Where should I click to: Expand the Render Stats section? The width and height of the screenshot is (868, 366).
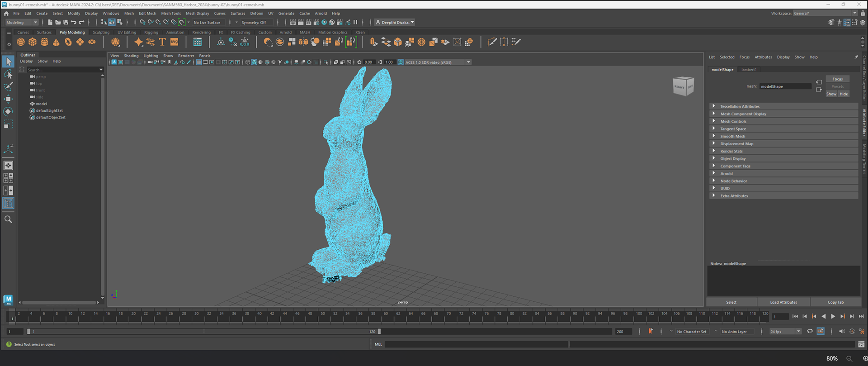pyautogui.click(x=784, y=151)
